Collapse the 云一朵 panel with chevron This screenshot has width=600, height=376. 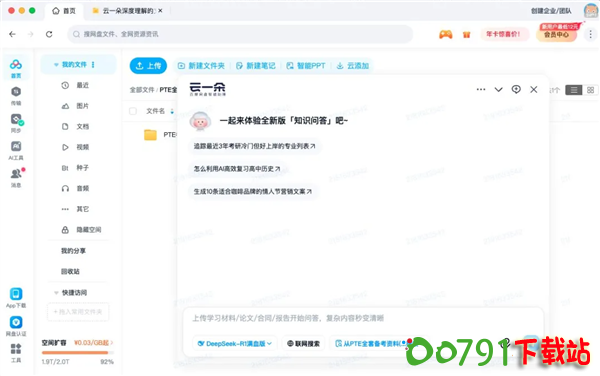click(499, 90)
